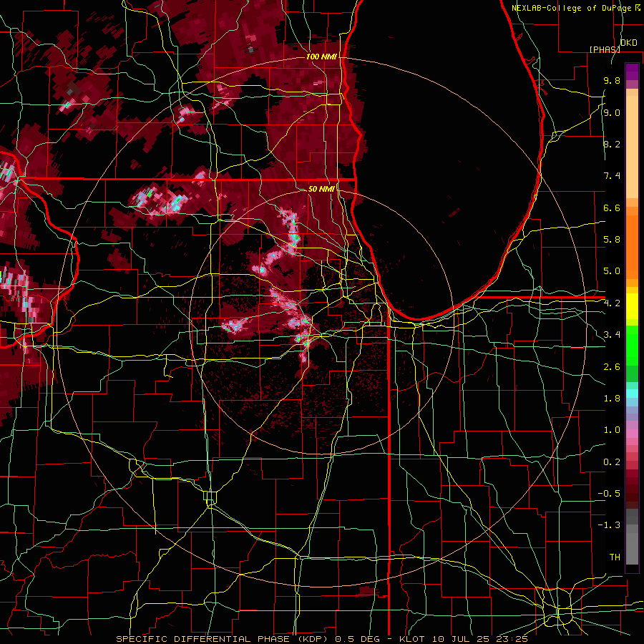Select the 7.4 scale value
Image resolution: width=644 pixels, height=644 pixels.
612,176
